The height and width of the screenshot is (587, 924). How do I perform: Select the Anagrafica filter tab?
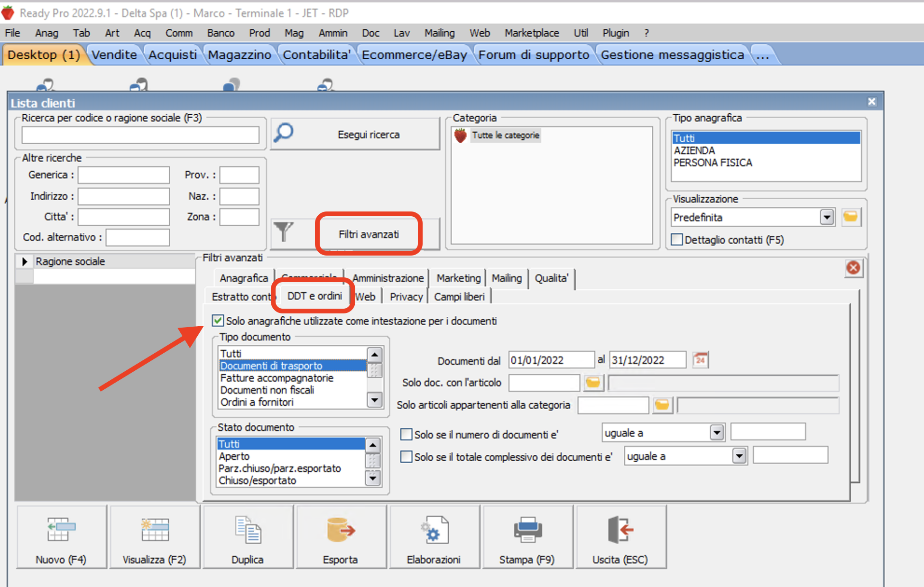pos(244,278)
